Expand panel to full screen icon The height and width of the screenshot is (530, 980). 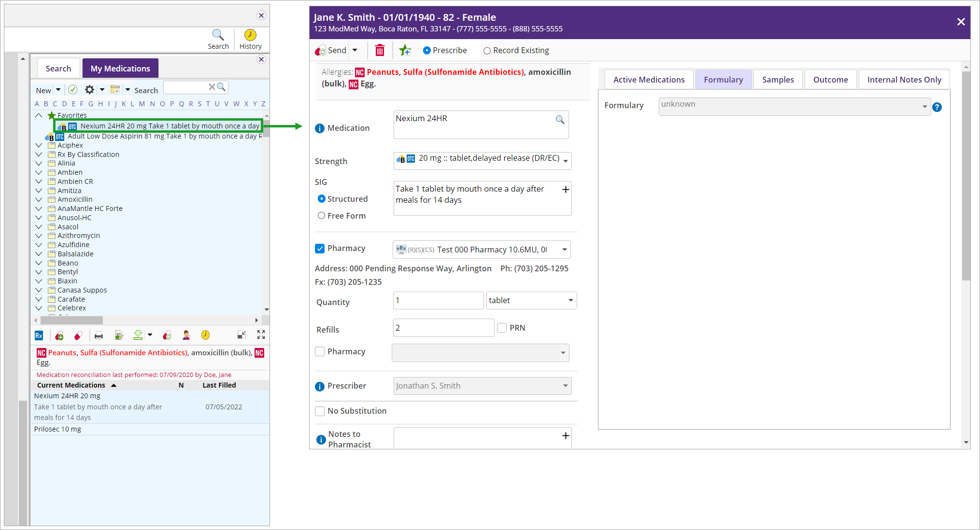click(x=261, y=335)
